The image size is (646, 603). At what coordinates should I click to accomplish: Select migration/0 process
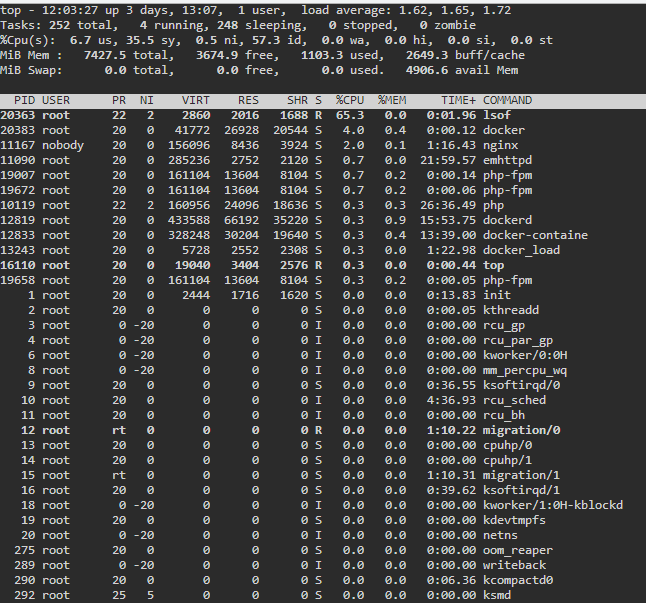[x=521, y=430]
